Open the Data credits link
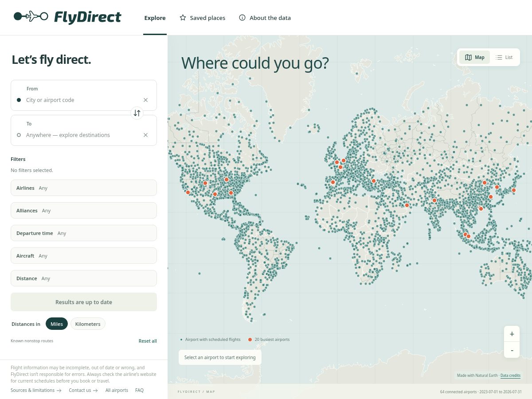 point(511,376)
